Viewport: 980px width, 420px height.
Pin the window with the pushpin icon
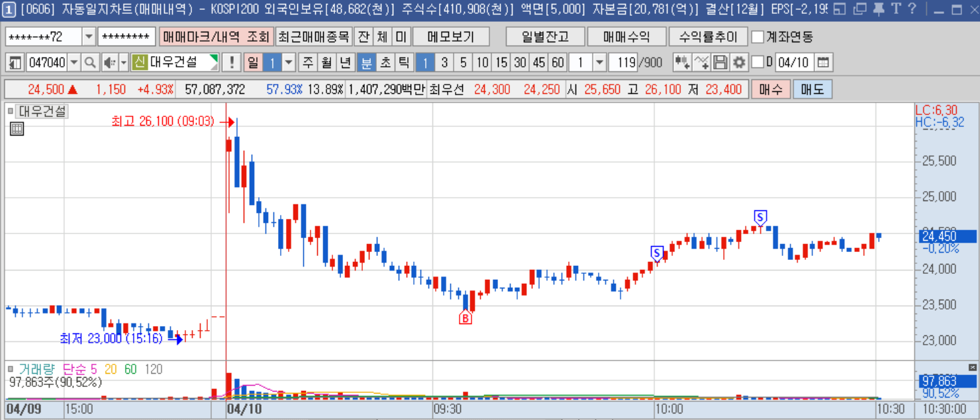point(878,9)
